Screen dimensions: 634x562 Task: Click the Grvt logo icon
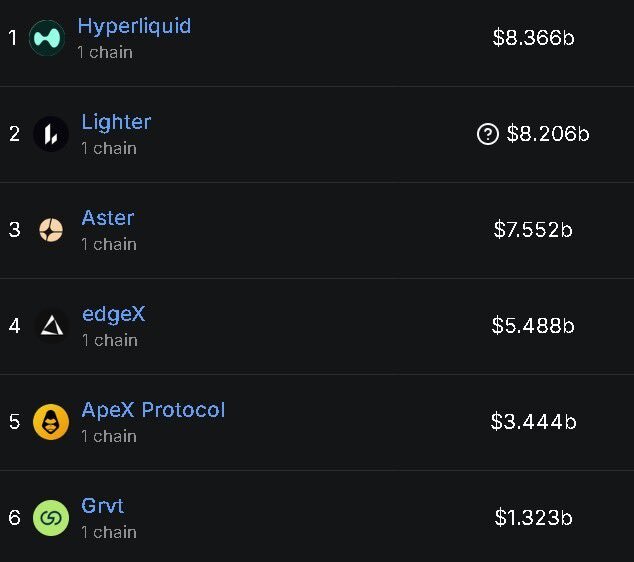click(50, 518)
